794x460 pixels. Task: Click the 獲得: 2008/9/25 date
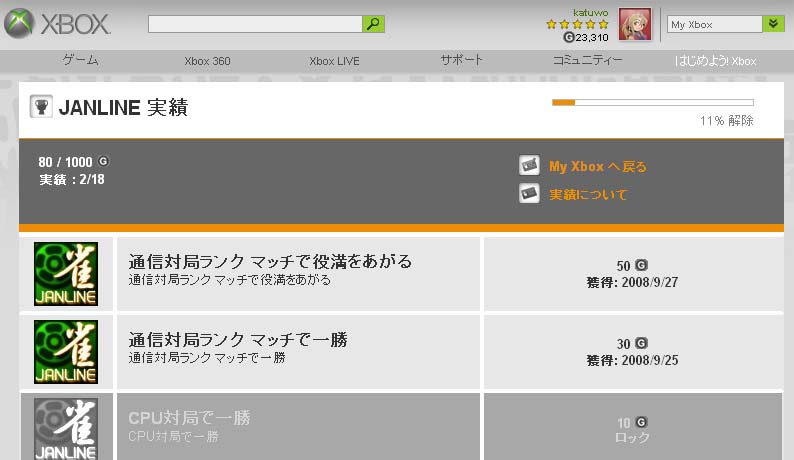632,360
